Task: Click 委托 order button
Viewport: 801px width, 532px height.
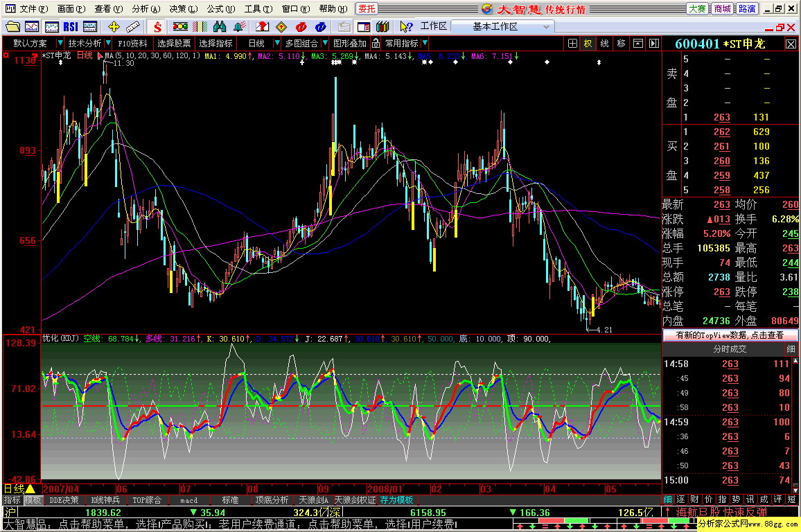Action: pos(367,9)
